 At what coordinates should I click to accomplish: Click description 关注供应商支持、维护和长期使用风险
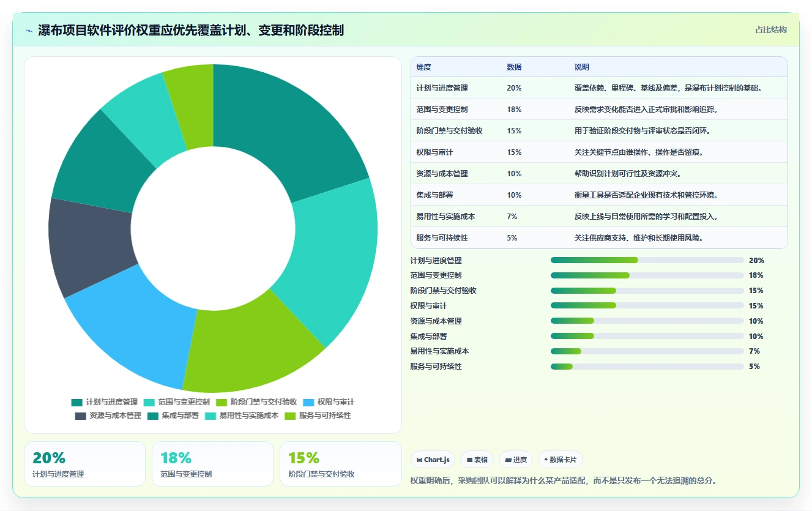[638, 238]
